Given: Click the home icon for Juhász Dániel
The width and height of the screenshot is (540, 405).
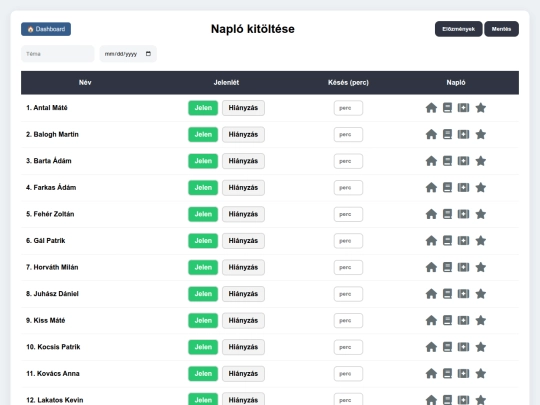Looking at the screenshot, I should [431, 294].
